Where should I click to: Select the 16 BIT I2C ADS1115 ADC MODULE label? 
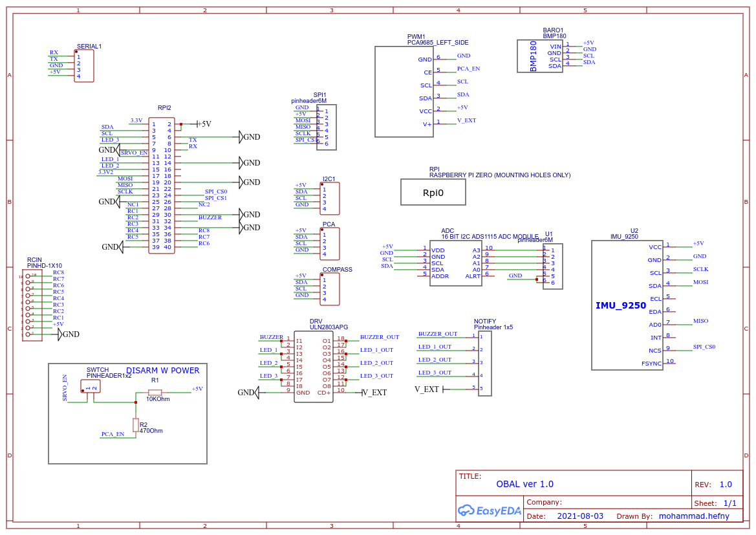point(490,237)
